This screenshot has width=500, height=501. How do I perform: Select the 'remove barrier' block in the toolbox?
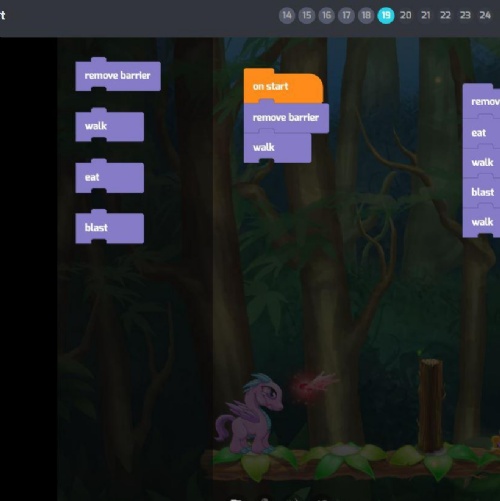(118, 75)
